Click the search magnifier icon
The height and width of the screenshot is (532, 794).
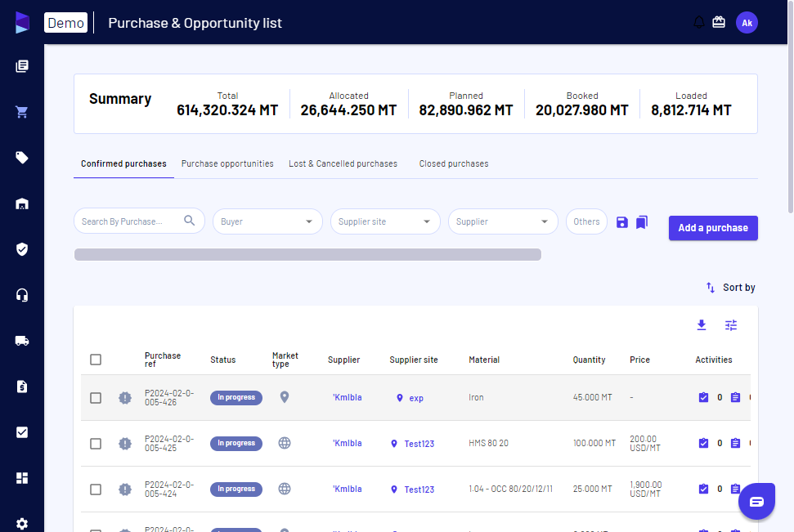coord(190,221)
